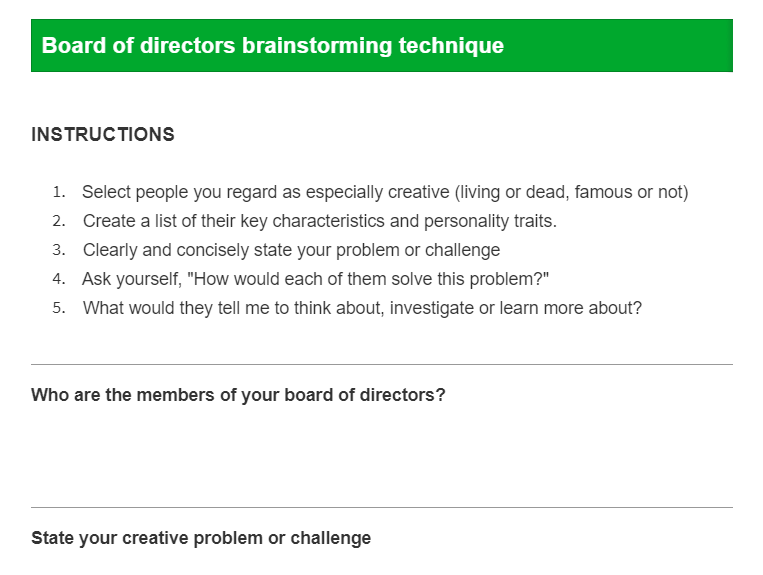This screenshot has height=575, width=763.
Task: Click the divider line above 'Who are the members'
Action: (381, 365)
